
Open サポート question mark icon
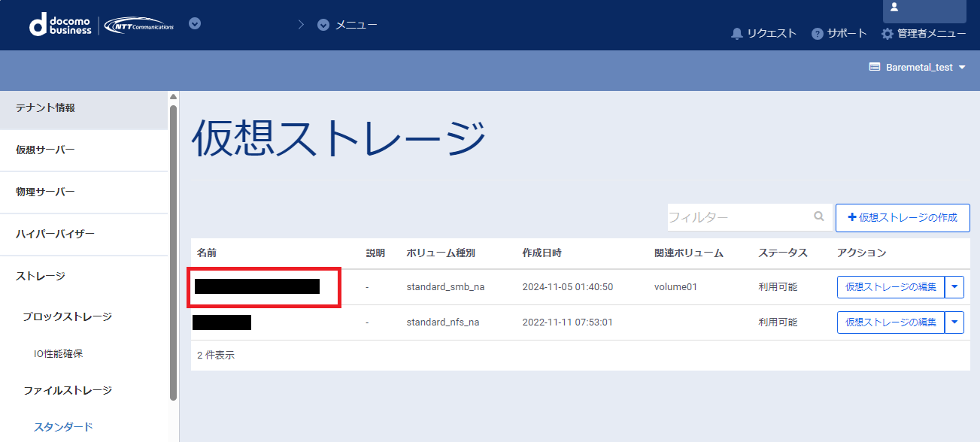pyautogui.click(x=818, y=34)
